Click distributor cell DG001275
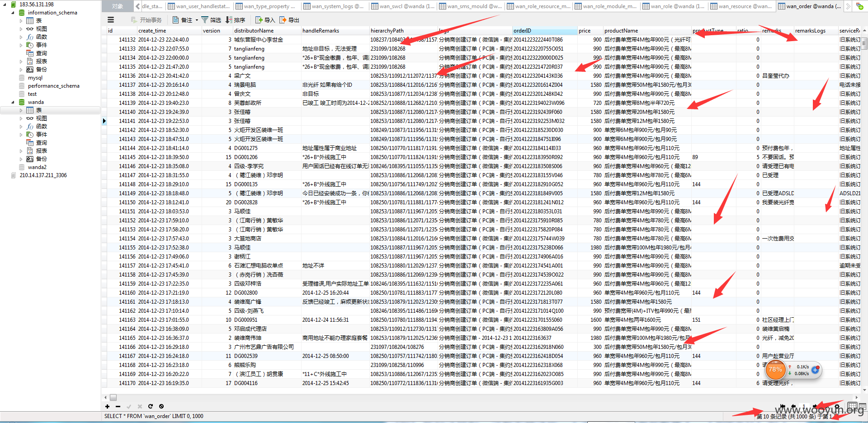The height and width of the screenshot is (423, 868). tap(267, 148)
